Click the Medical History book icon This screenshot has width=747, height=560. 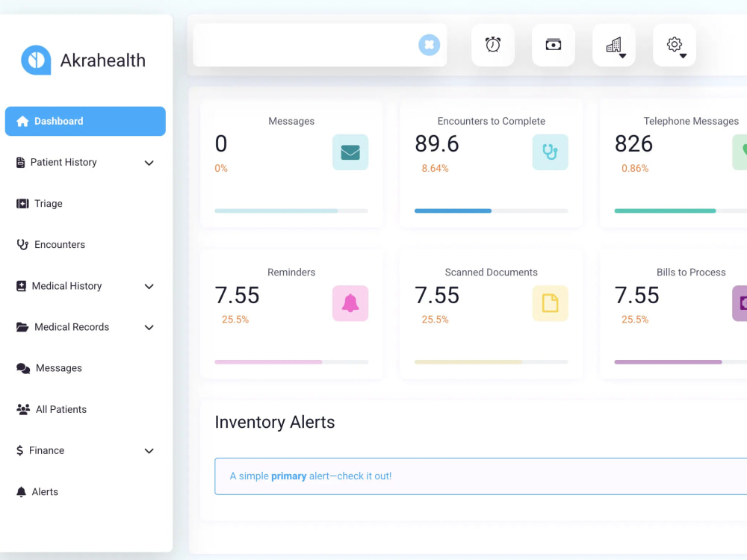(x=21, y=286)
